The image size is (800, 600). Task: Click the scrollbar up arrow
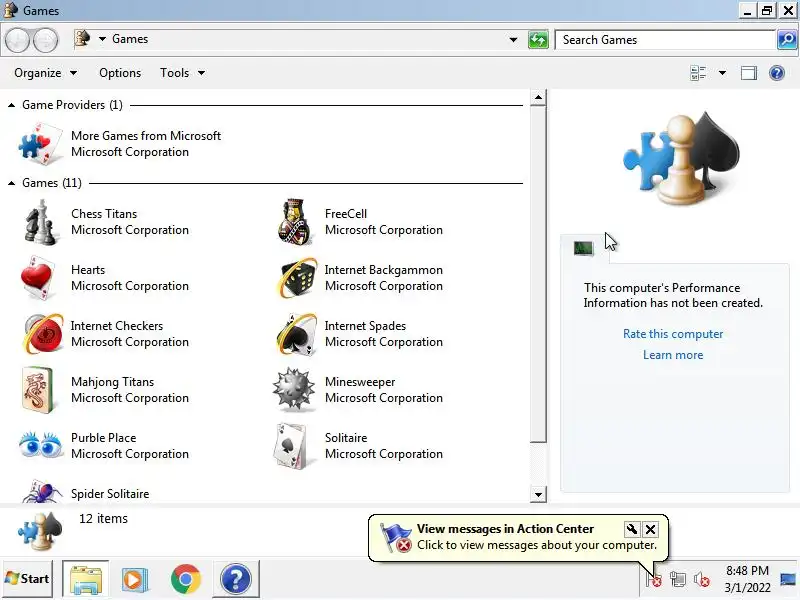(x=538, y=97)
